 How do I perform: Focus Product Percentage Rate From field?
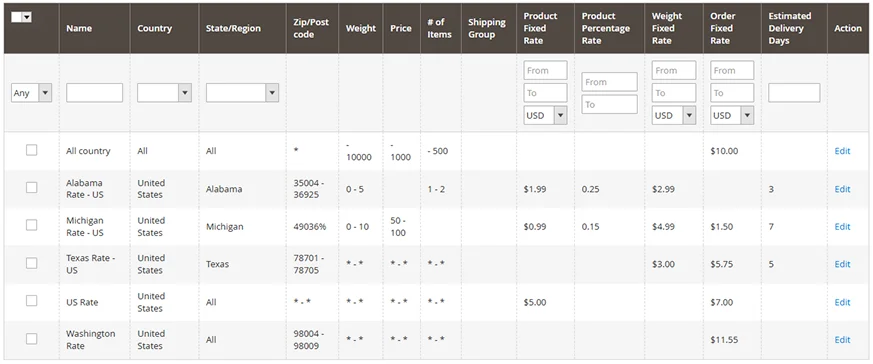click(609, 82)
